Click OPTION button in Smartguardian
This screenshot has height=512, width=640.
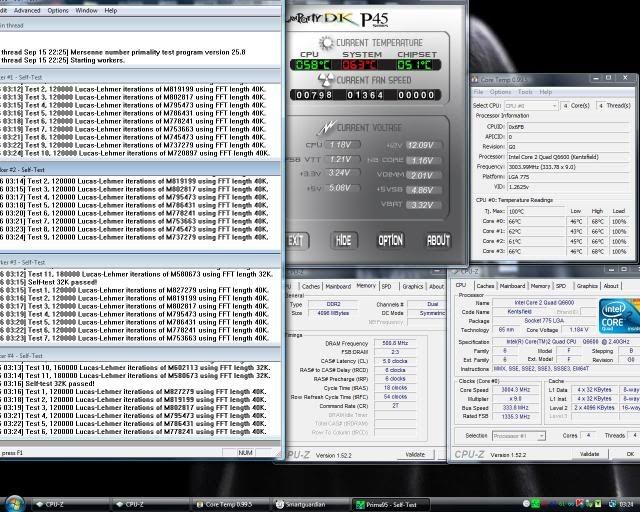391,240
